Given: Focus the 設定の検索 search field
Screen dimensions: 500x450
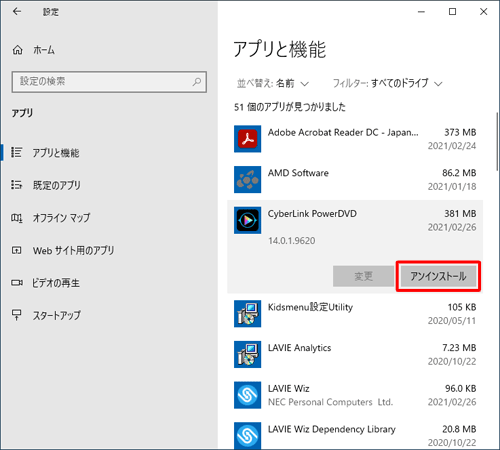Looking at the screenshot, I should (x=109, y=82).
